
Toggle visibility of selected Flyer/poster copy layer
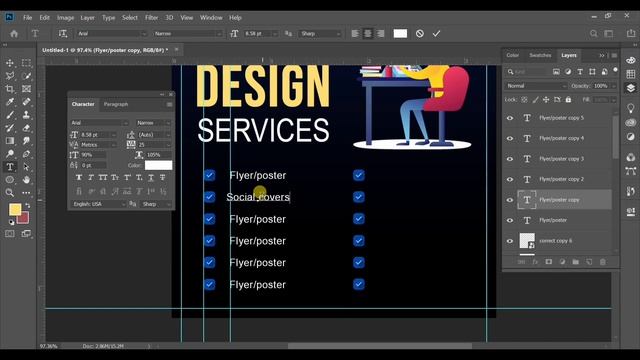(x=510, y=200)
